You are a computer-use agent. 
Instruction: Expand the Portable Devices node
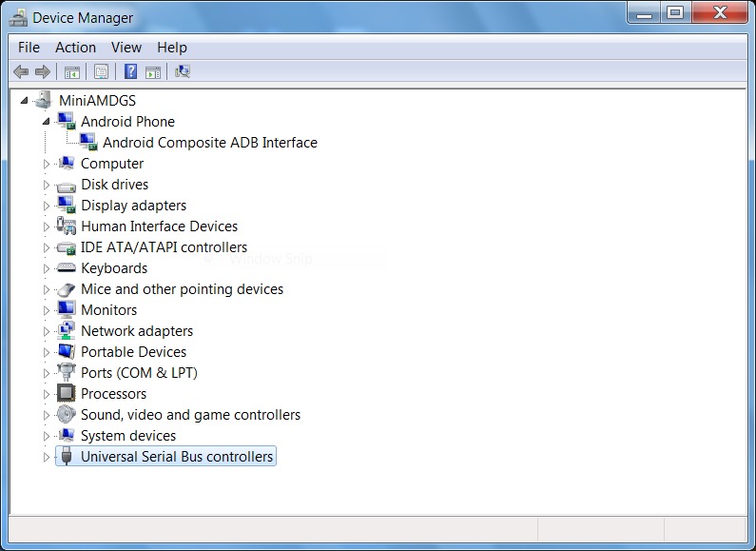47,352
